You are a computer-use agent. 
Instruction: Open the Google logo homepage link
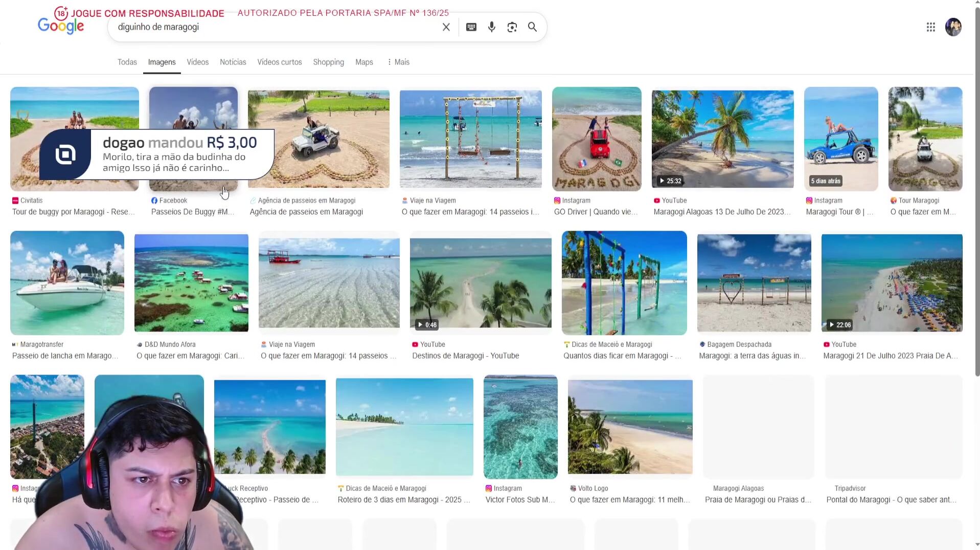coord(61,26)
